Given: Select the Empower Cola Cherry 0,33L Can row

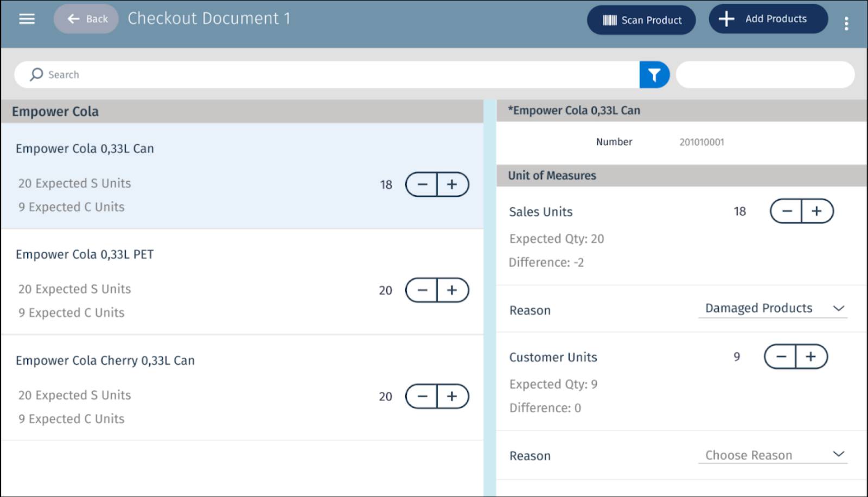Looking at the screenshot, I should [242, 387].
